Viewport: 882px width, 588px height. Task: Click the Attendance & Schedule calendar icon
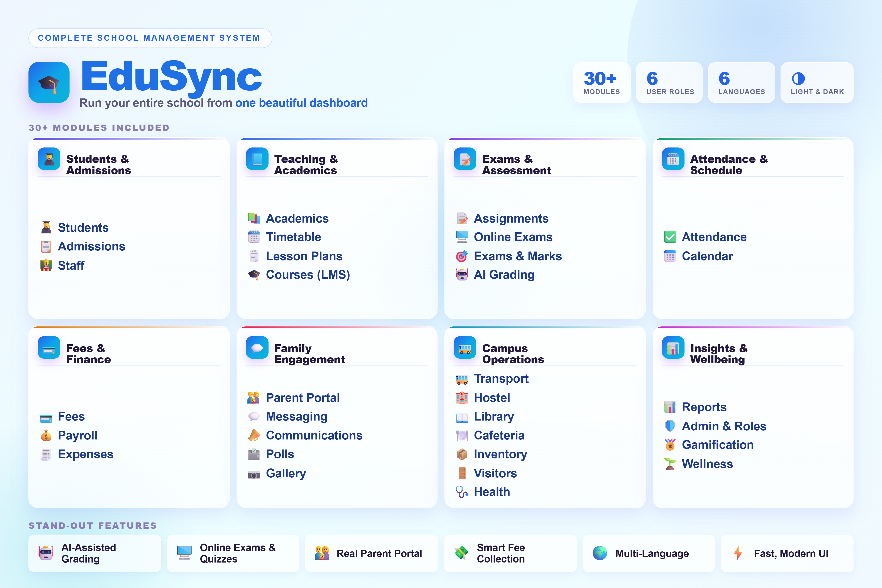pos(673,159)
